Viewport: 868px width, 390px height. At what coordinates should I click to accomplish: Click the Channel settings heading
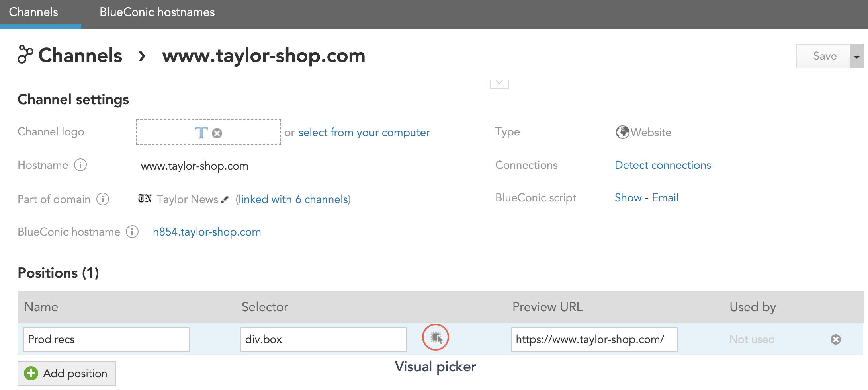point(73,99)
